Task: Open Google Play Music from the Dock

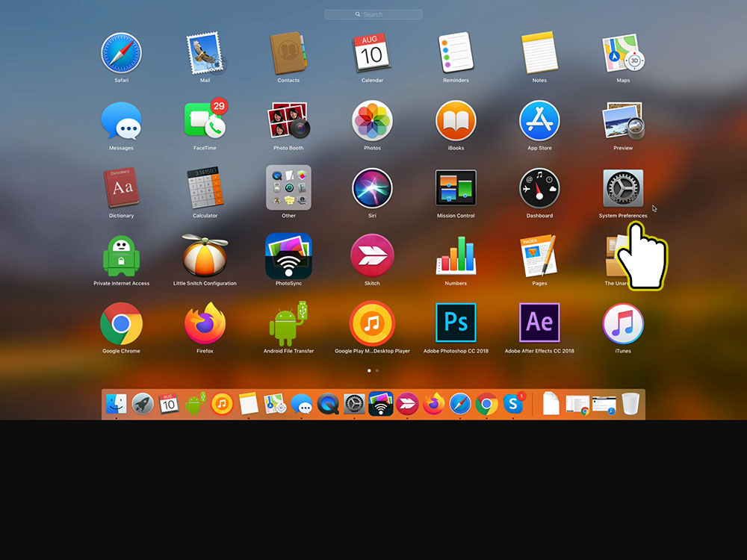Action: [x=222, y=404]
